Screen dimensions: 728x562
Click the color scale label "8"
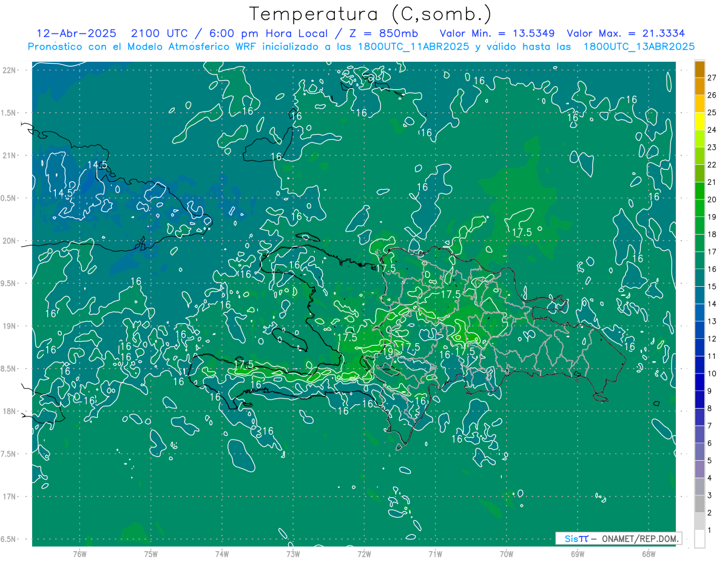(709, 408)
